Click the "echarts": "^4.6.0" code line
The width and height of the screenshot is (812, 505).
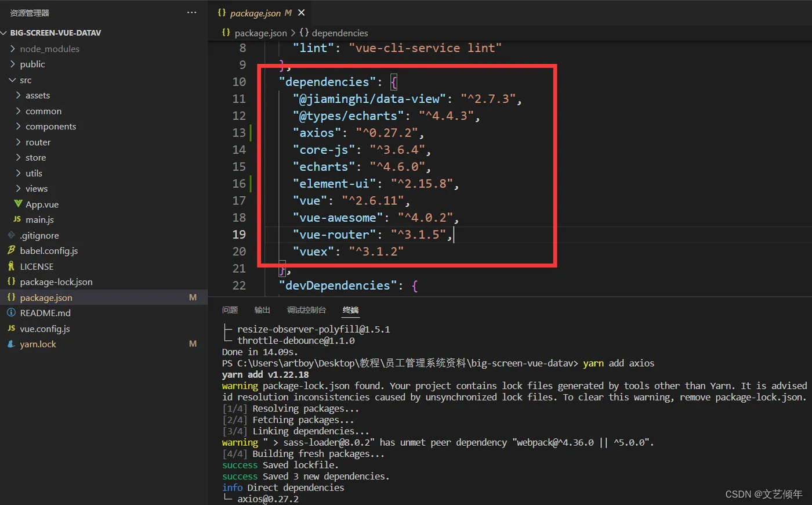(362, 167)
